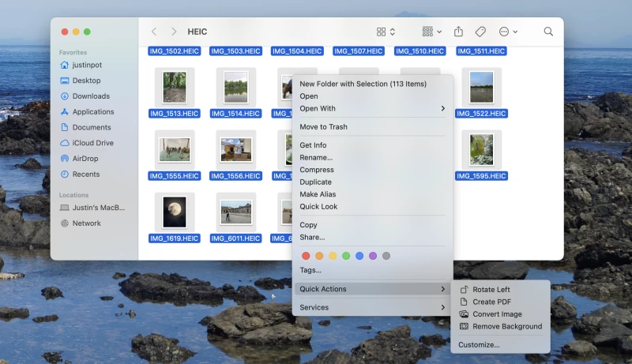Apply the red color tag

tap(307, 256)
